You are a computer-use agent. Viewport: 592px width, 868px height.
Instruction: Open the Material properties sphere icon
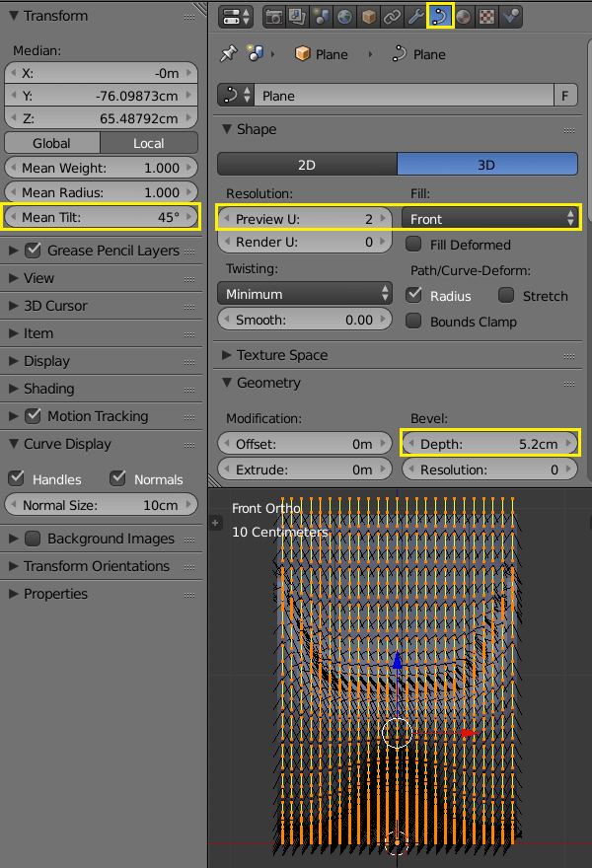coord(464,16)
